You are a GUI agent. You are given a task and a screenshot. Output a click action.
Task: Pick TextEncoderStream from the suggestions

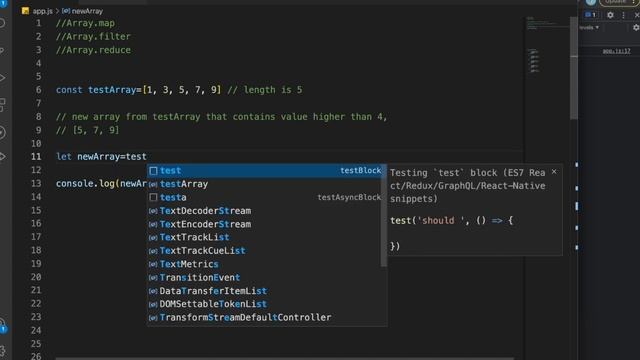tap(264, 224)
